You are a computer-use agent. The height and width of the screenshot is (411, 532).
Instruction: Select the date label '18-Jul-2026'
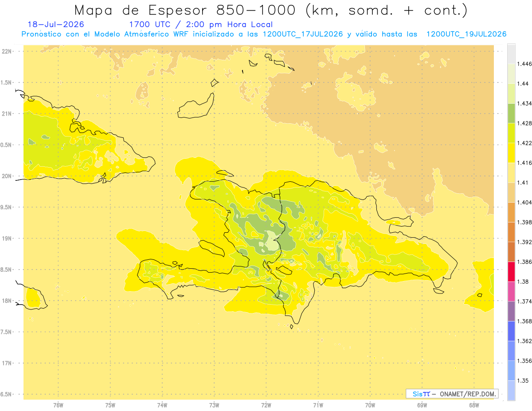56,24
